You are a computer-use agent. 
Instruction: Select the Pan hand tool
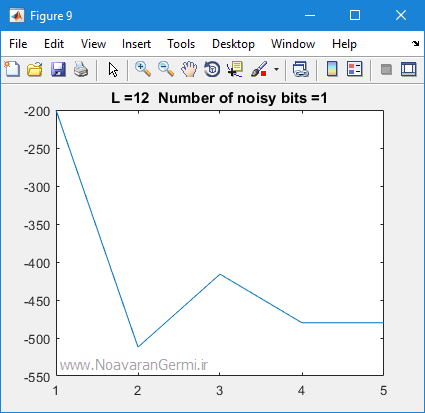click(x=189, y=69)
